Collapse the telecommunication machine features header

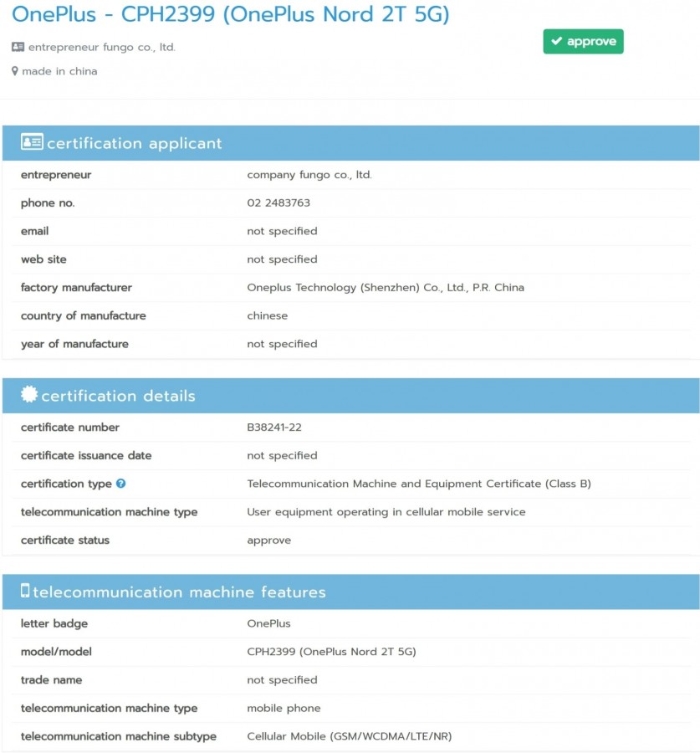pyautogui.click(x=351, y=592)
